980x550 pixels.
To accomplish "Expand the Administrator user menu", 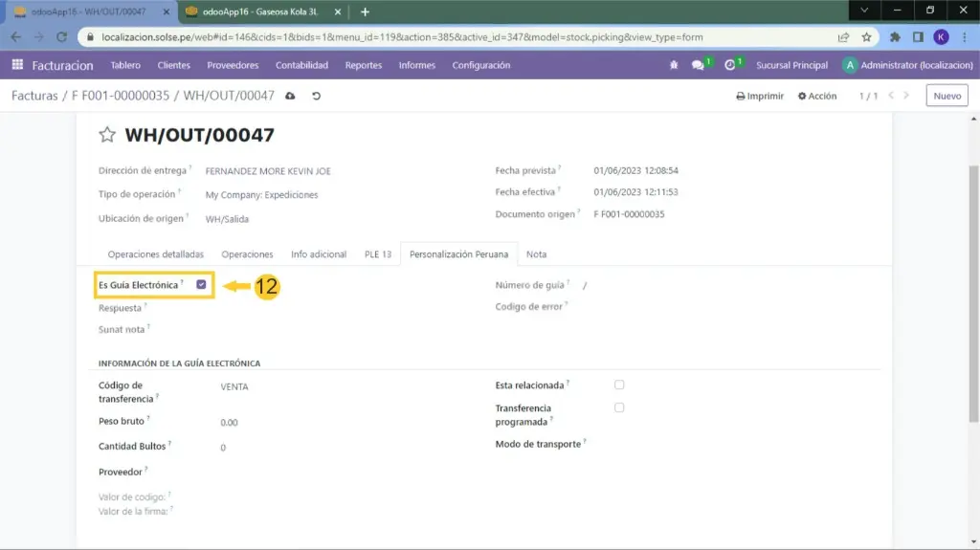I will 904,65.
